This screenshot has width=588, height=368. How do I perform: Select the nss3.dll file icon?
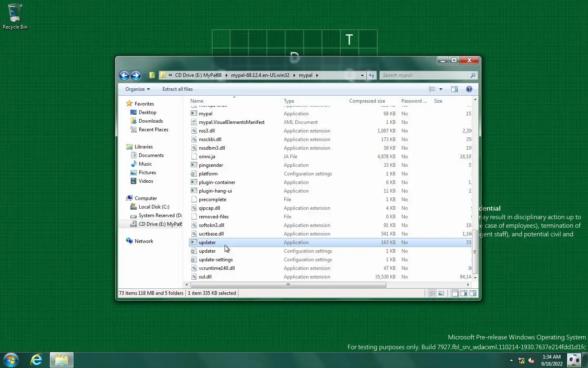(194, 131)
